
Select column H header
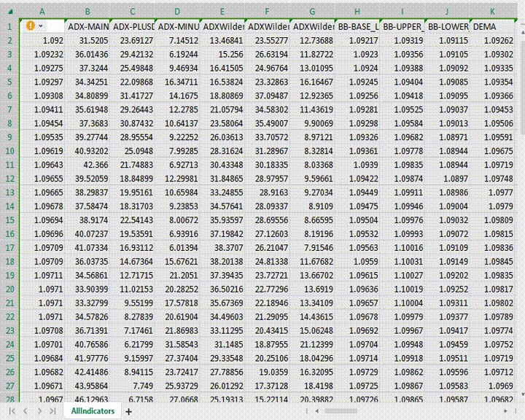357,12
